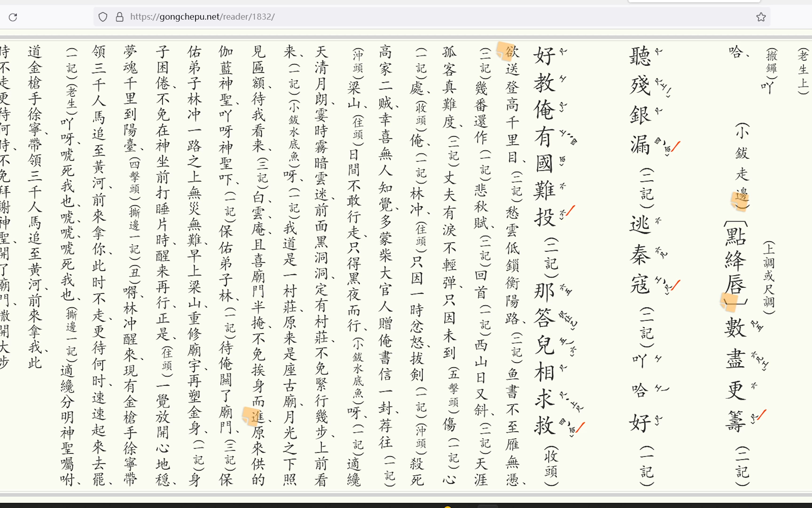Focus the gongchepu.net address bar

click(x=432, y=17)
